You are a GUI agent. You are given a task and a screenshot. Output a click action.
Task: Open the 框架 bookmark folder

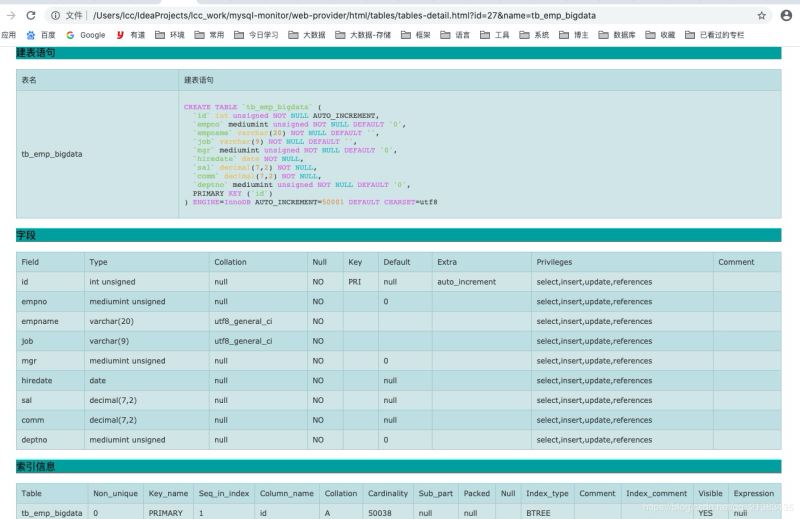[x=416, y=35]
